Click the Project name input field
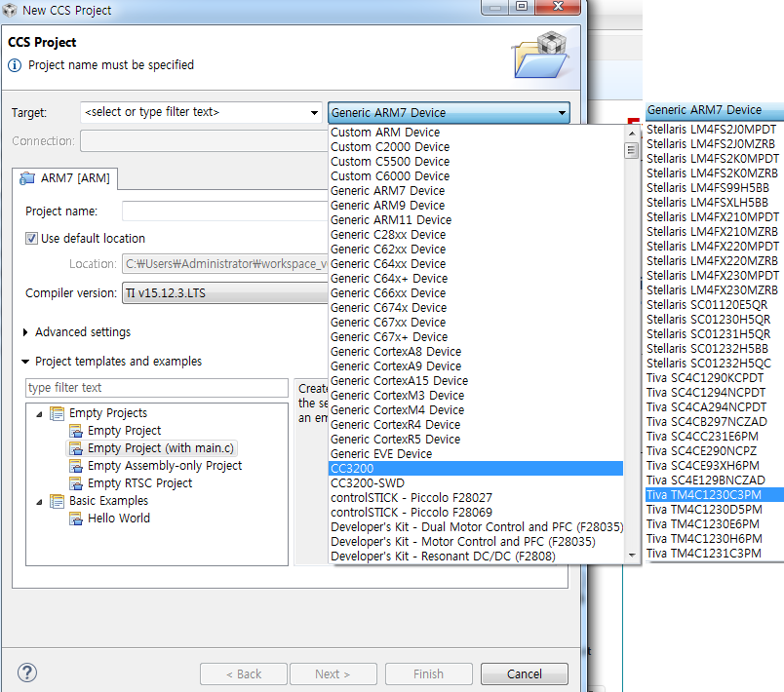 [225, 211]
